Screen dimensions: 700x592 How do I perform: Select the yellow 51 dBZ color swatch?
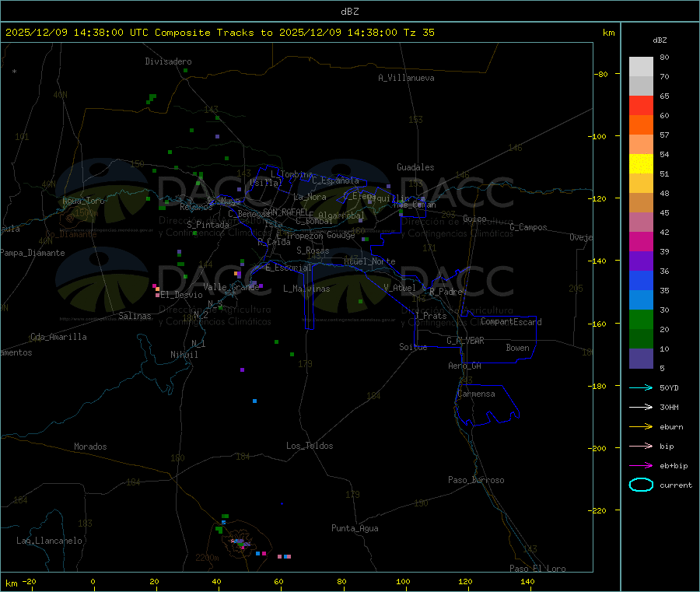[x=641, y=164]
